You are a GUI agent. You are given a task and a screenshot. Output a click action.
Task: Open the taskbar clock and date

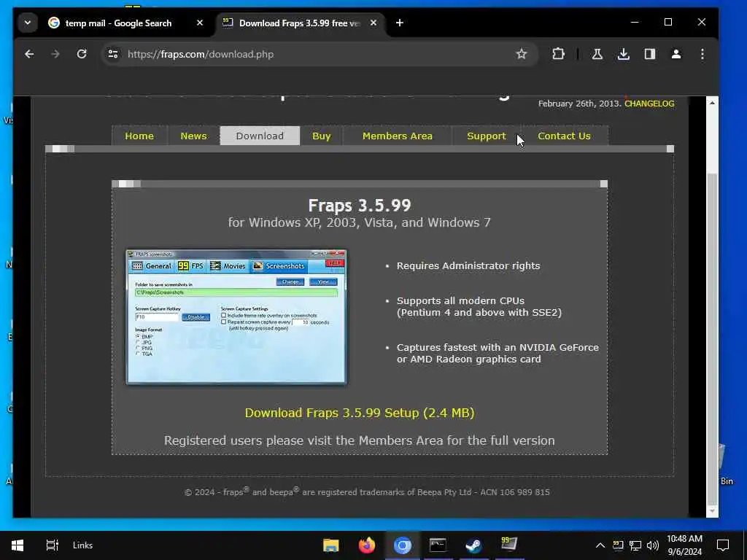point(684,545)
